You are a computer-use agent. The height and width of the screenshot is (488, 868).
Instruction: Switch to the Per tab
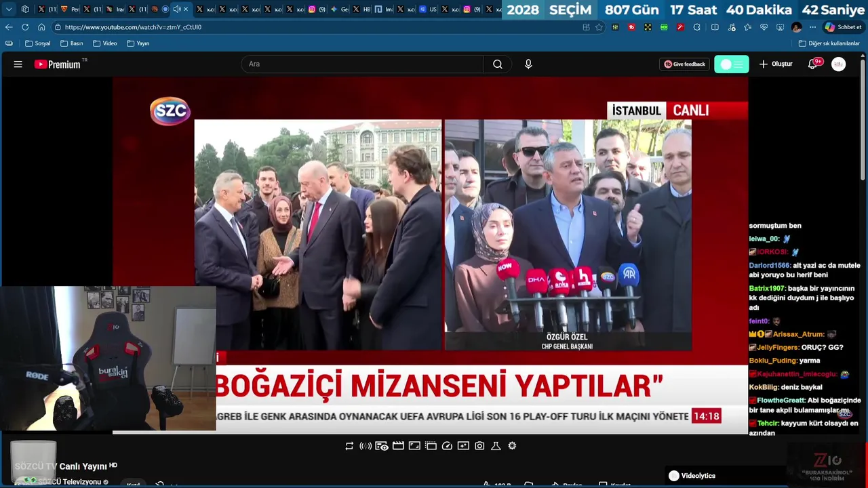[70, 9]
